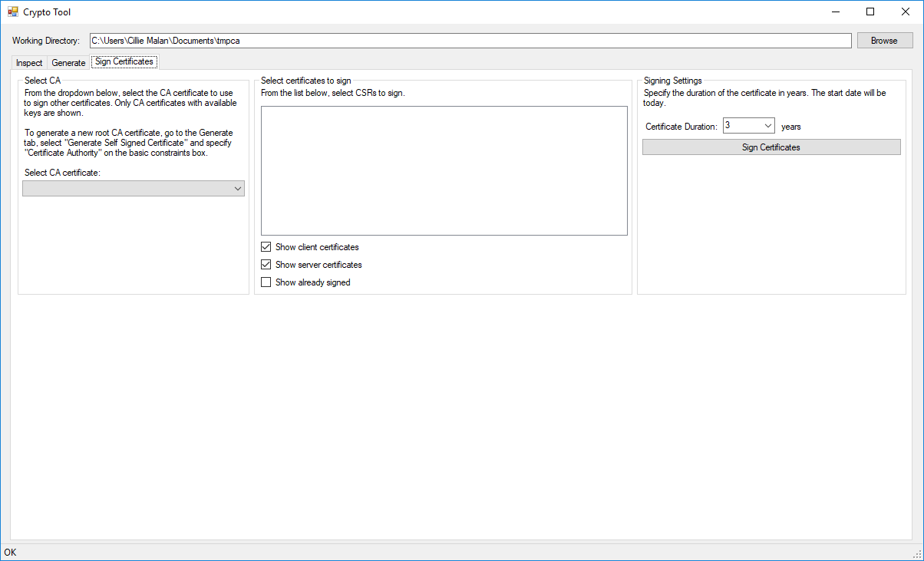
Task: Click the 'Select certificates to sign' heading
Action: (306, 80)
